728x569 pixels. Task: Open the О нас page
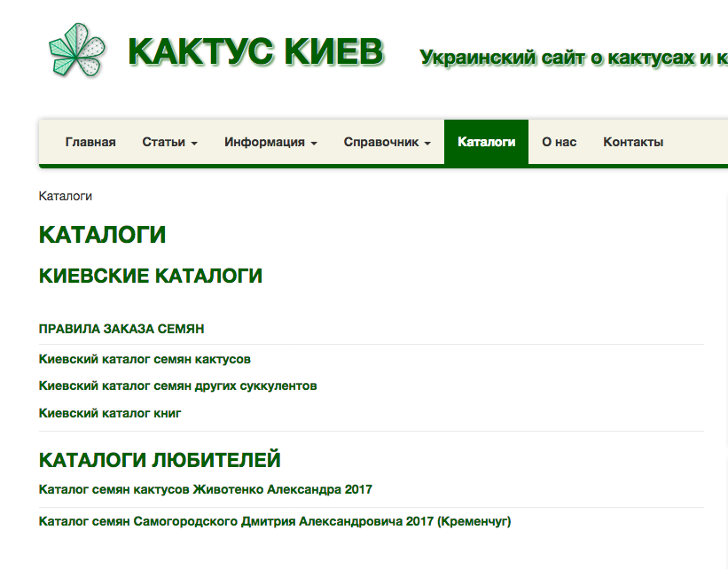click(x=559, y=142)
